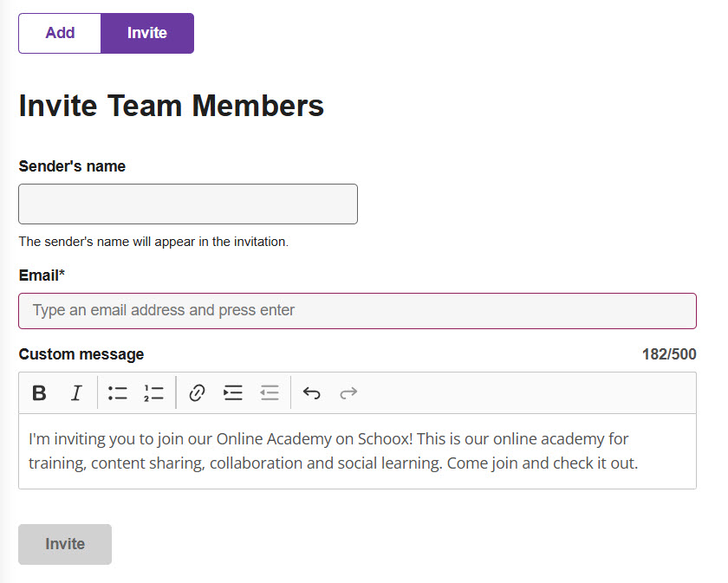The width and height of the screenshot is (728, 583).
Task: Click the "Custom message" label
Action: click(x=81, y=354)
